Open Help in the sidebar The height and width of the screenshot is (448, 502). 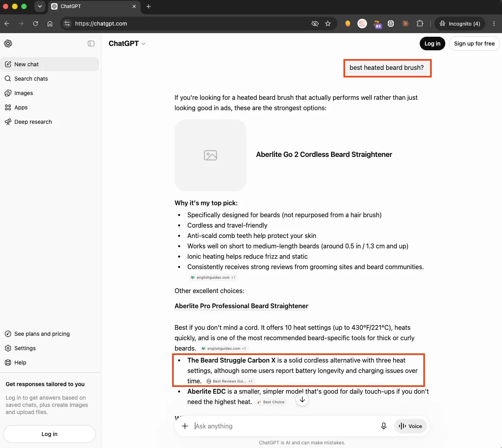(x=50, y=363)
